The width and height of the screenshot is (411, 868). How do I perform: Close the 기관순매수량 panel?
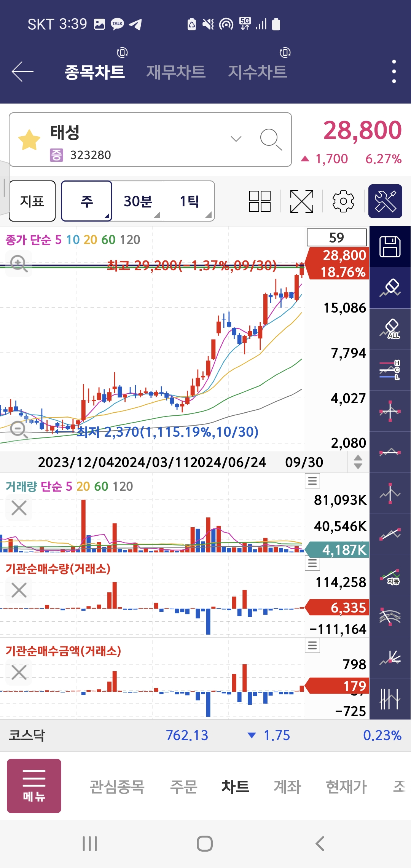click(x=19, y=590)
